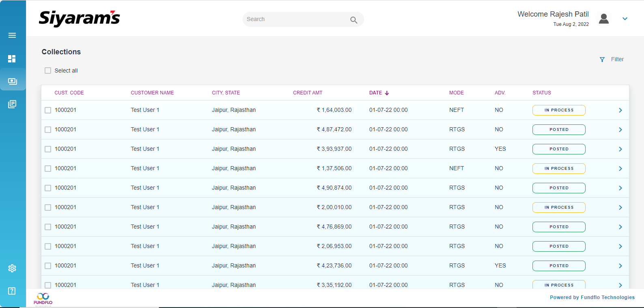Open details chevron for ₹ 1,64,003.00 row
The height and width of the screenshot is (308, 644).
coord(620,110)
